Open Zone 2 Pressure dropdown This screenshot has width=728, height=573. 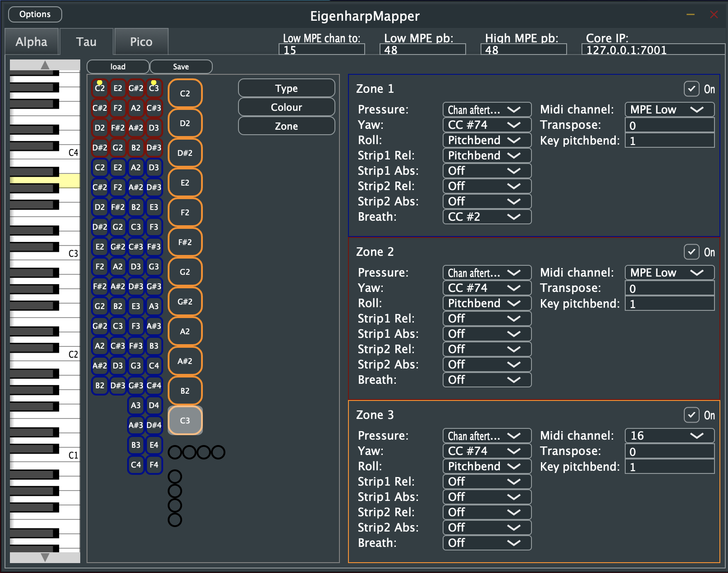487,273
